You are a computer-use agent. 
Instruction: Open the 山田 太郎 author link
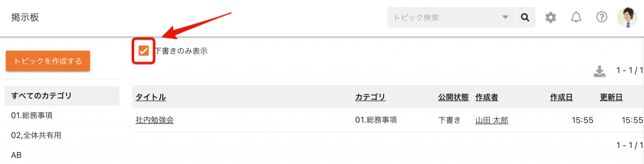point(491,120)
